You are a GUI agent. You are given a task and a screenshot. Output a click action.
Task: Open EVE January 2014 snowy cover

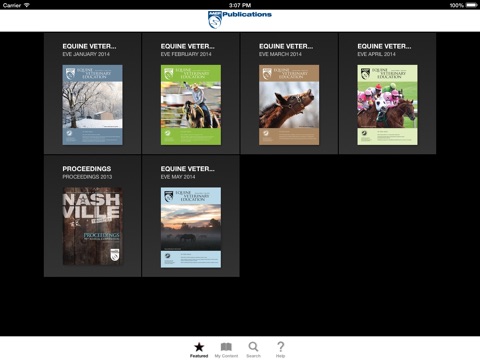[92, 105]
